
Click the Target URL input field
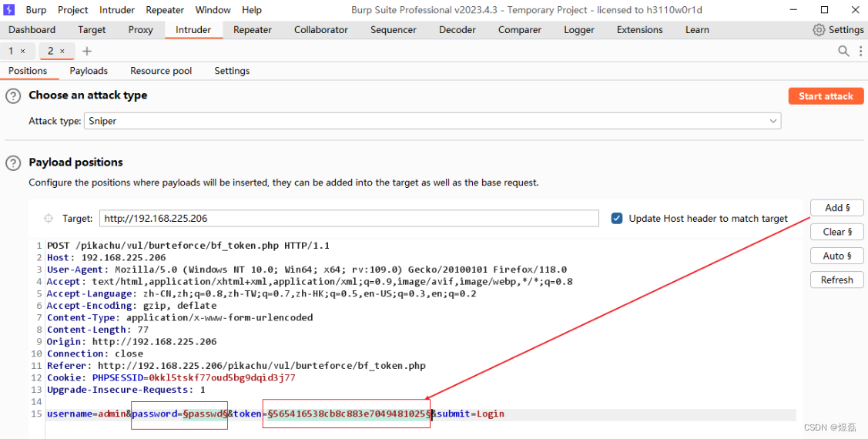tap(350, 219)
